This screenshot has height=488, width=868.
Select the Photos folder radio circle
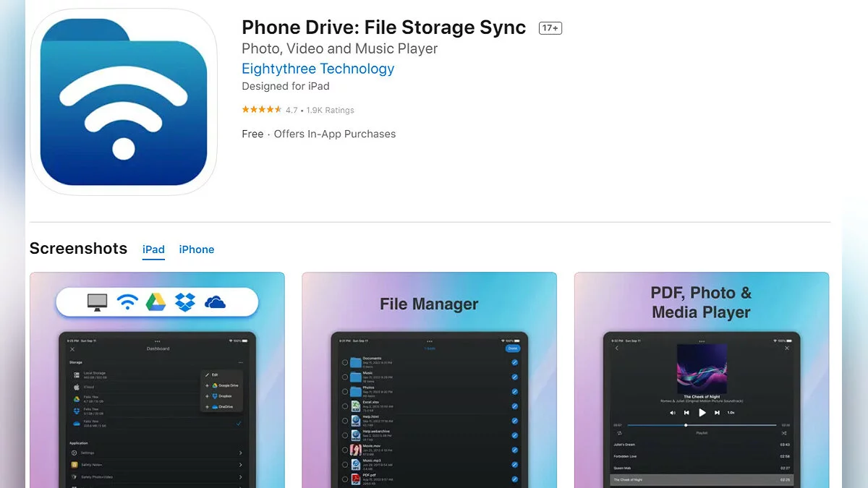point(345,392)
